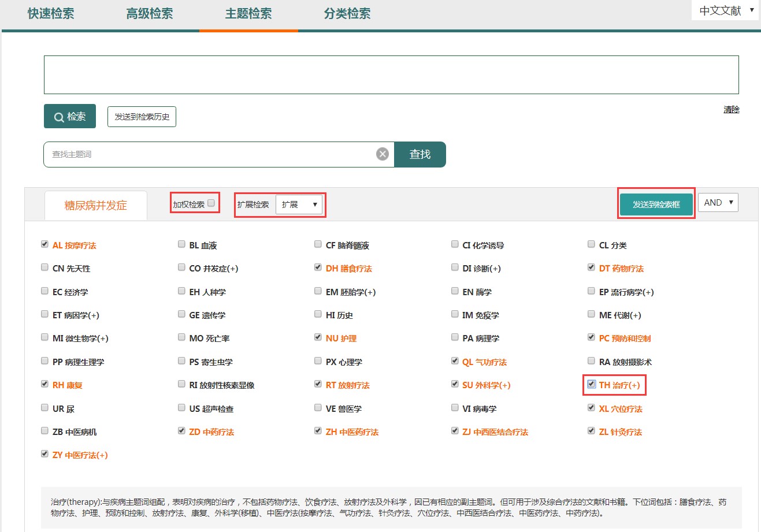
Task: Check the DI 诊断(+) checkbox
Action: [455, 267]
